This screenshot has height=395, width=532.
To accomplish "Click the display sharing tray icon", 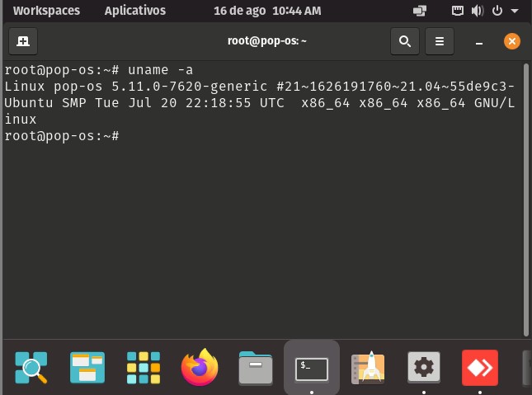I will pos(420,11).
